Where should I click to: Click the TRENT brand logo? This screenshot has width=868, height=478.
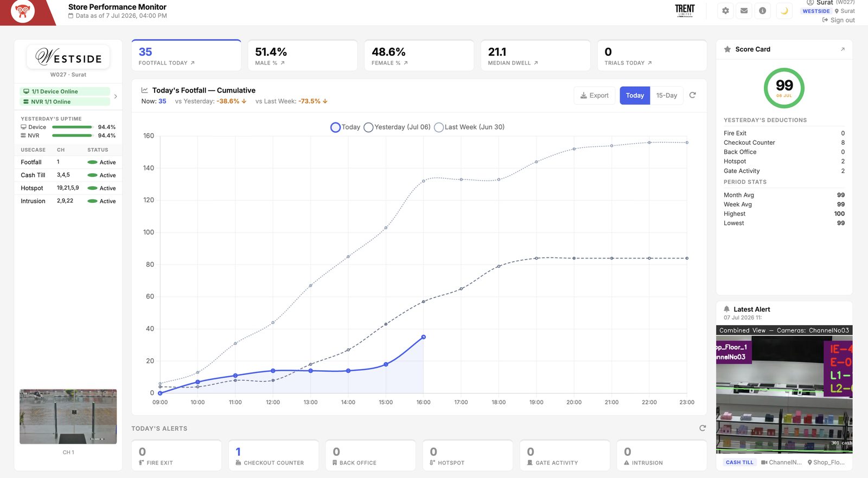pyautogui.click(x=685, y=10)
